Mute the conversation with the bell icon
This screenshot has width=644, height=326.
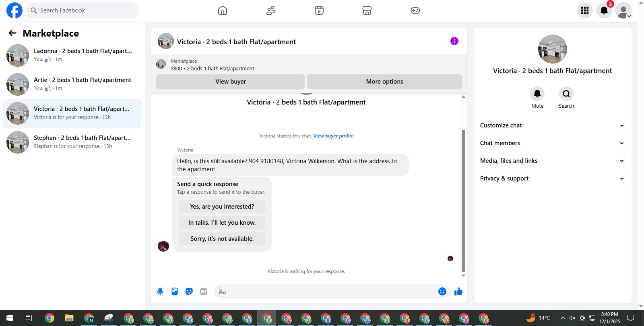pos(537,94)
